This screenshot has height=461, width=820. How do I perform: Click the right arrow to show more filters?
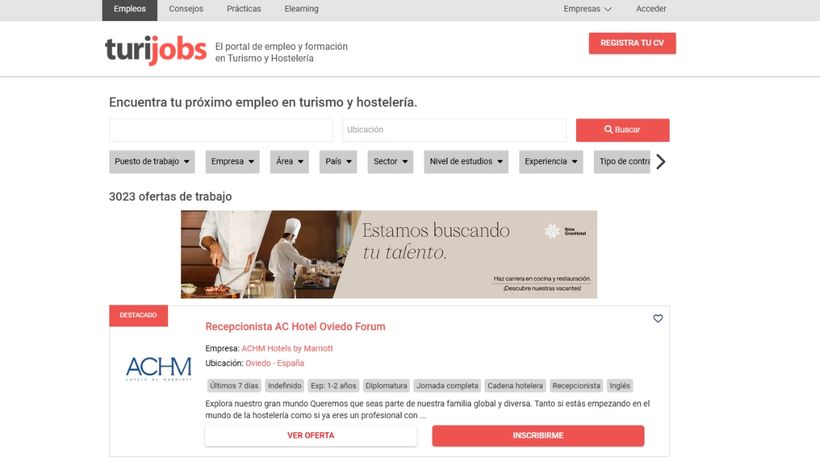[x=660, y=162]
